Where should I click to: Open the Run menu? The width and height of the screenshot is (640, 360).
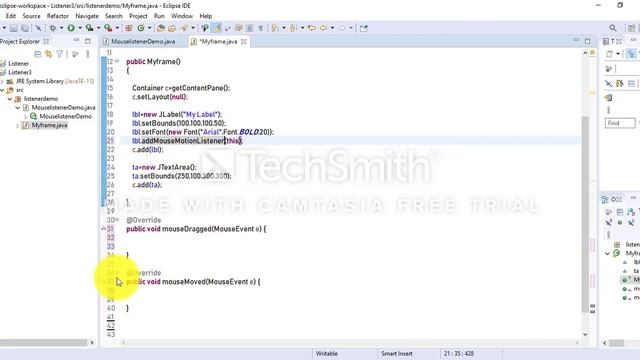159,16
